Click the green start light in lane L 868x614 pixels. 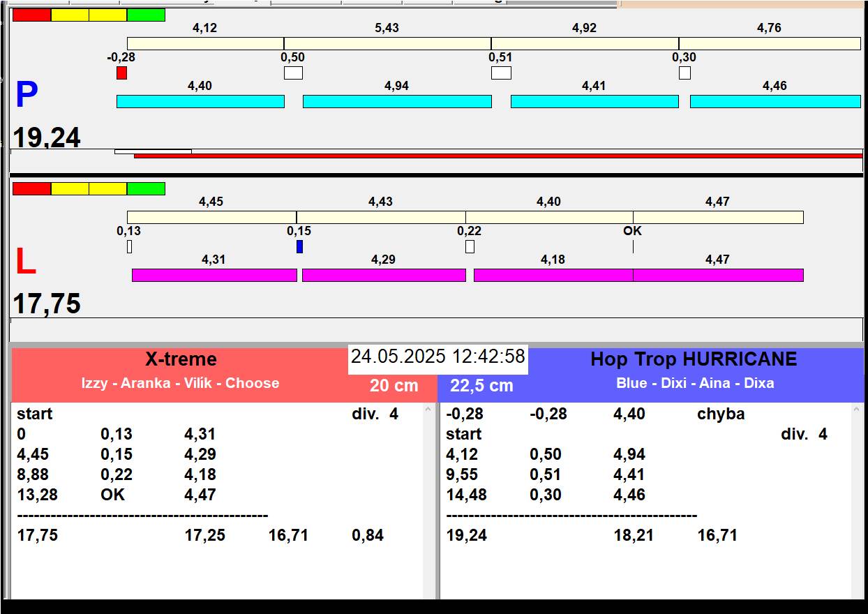coord(146,189)
